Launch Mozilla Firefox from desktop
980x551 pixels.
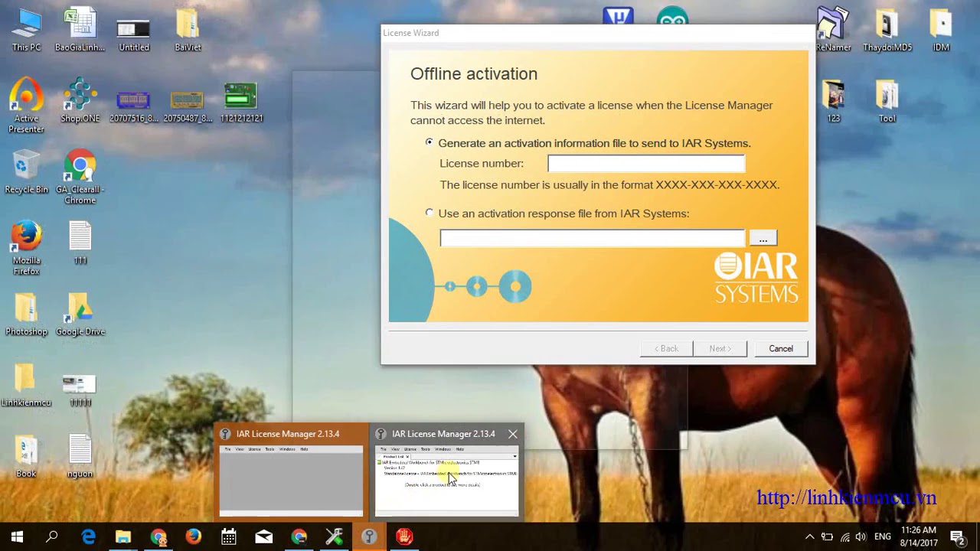click(x=26, y=249)
